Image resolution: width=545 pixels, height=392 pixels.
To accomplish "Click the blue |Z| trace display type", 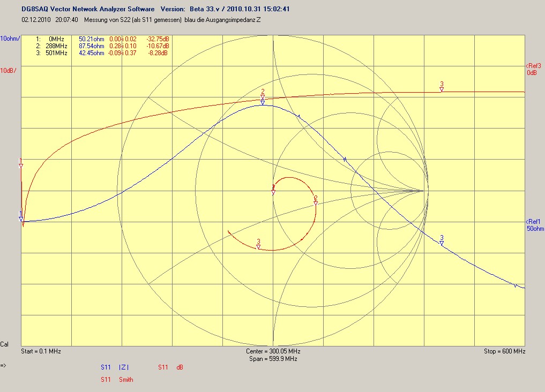I will point(124,367).
